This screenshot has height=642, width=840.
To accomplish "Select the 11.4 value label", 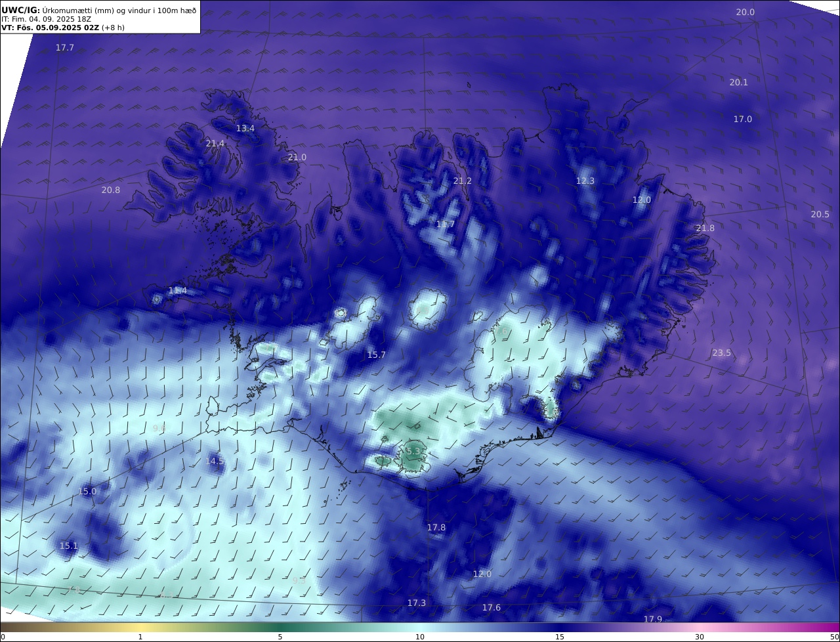I will pos(177,290).
